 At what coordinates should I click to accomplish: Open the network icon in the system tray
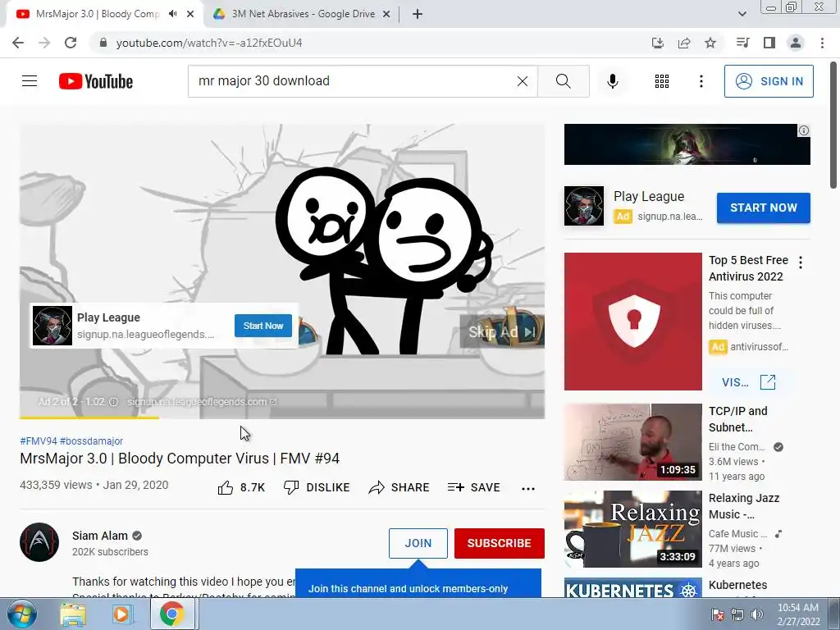pos(737,614)
